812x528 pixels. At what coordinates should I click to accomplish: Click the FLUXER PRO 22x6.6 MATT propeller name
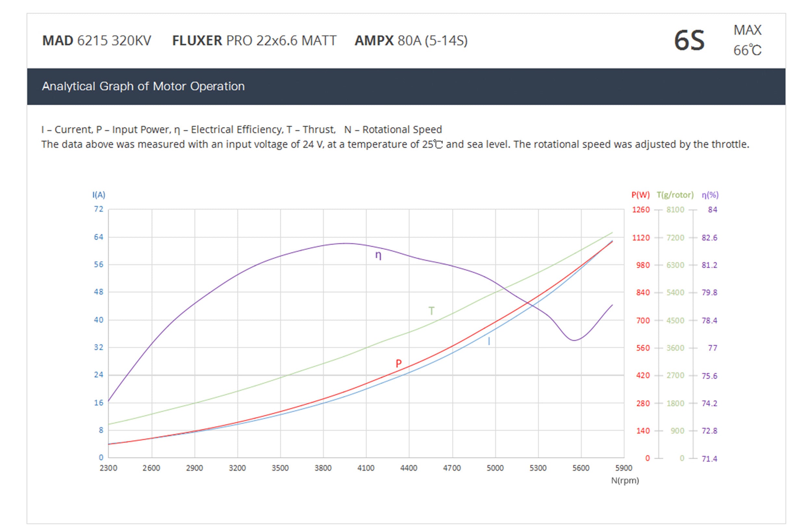tap(254, 41)
